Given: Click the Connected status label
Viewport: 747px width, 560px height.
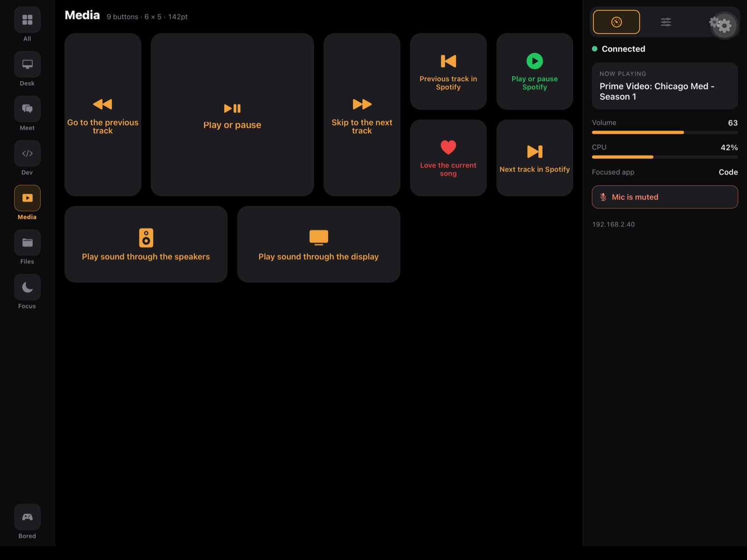Looking at the screenshot, I should coord(623,49).
